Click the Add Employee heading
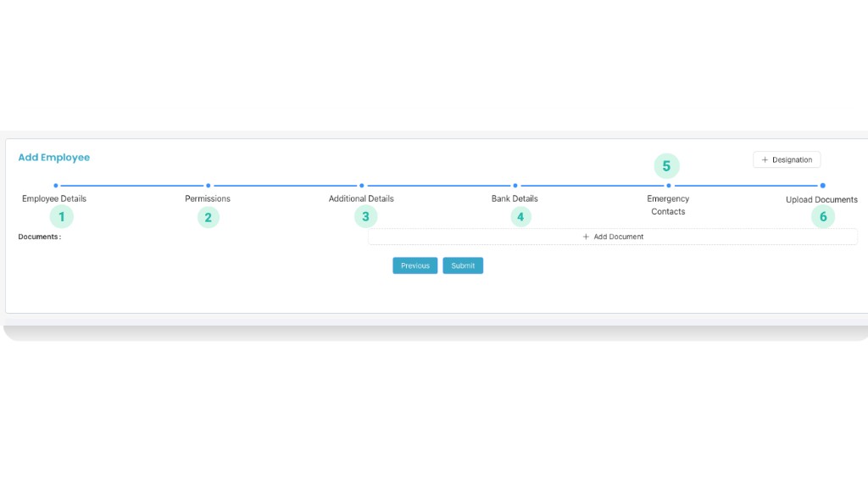Viewport: 868px width, 496px height. coord(53,157)
